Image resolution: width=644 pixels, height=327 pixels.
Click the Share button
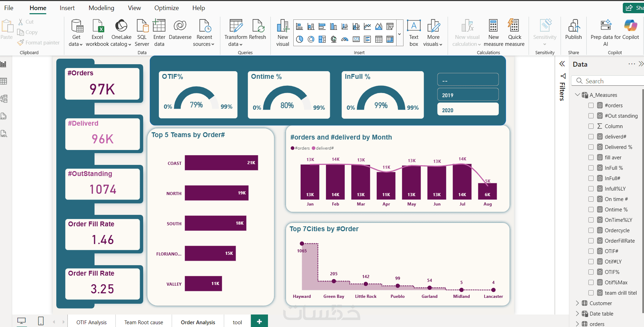(x=634, y=8)
